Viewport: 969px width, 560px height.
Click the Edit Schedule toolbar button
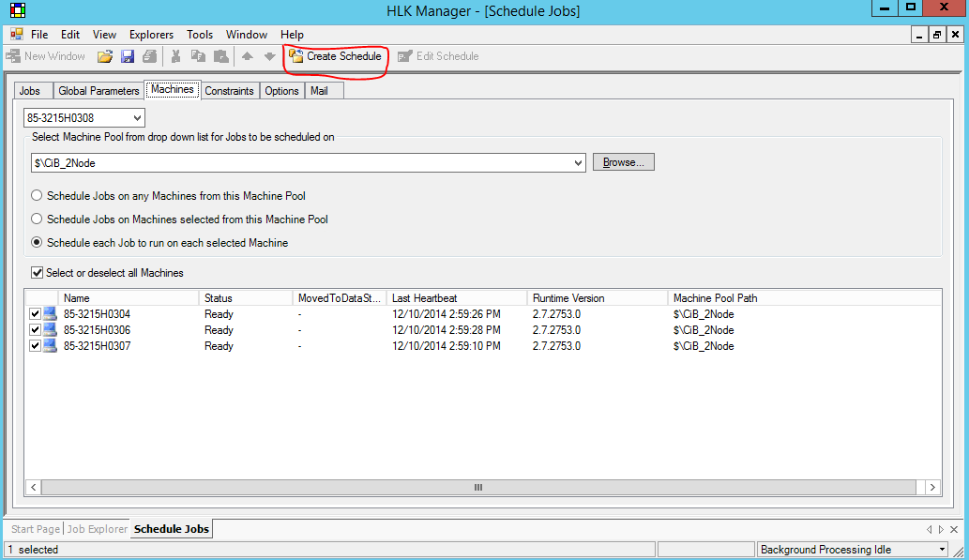(438, 56)
